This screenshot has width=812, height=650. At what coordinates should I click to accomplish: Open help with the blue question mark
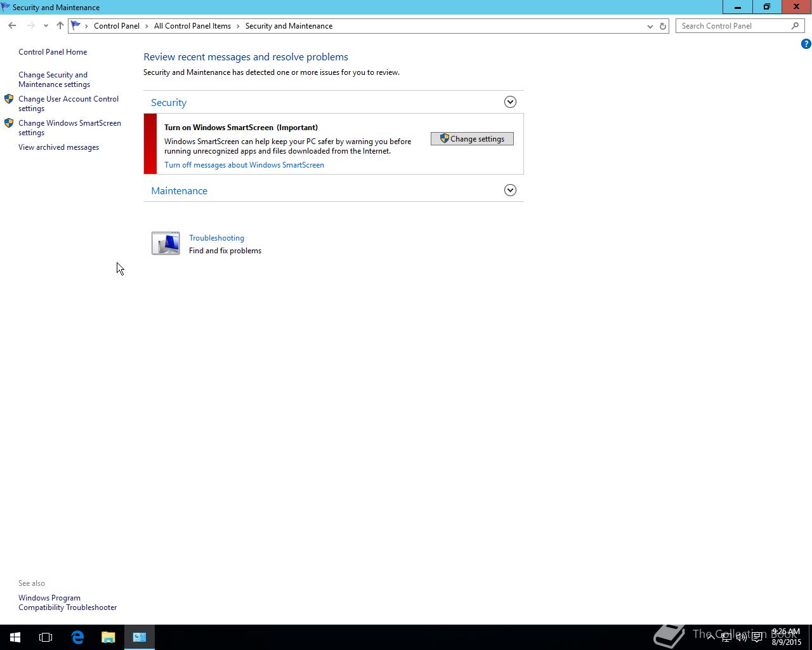pos(806,44)
